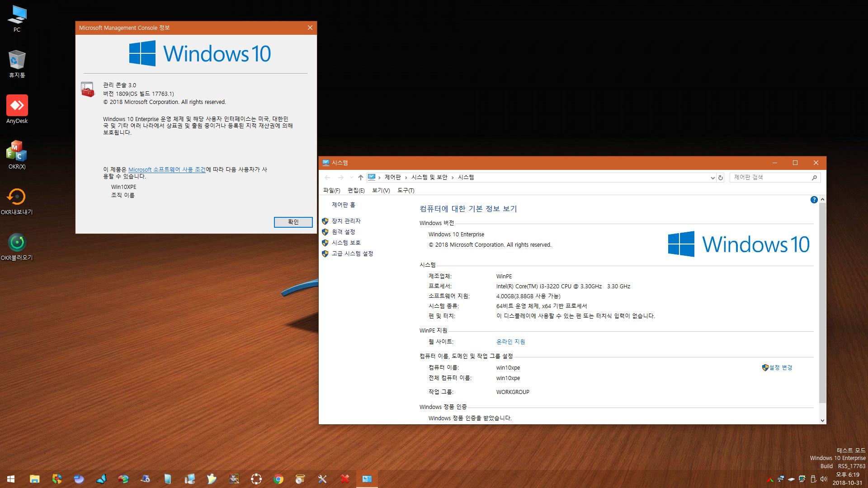Viewport: 868px width, 488px height.
Task: Open the computer-with-gear icon on taskbar
Action: [145, 479]
